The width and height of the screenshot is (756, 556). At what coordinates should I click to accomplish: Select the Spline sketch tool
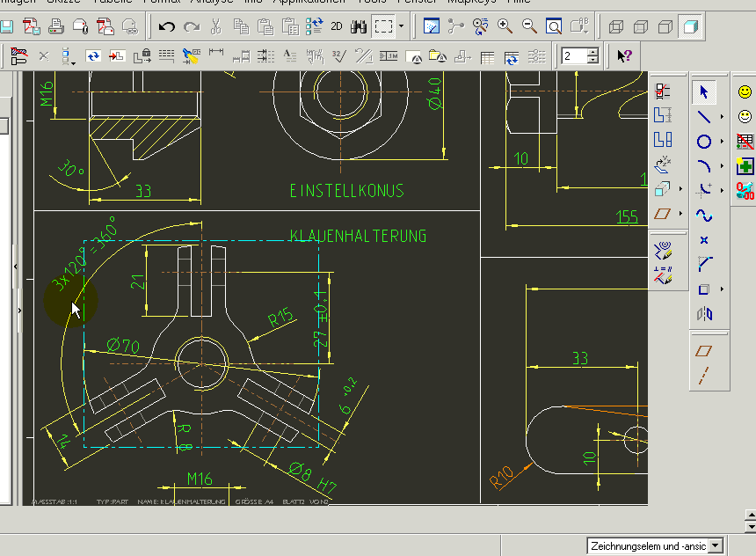pos(704,216)
